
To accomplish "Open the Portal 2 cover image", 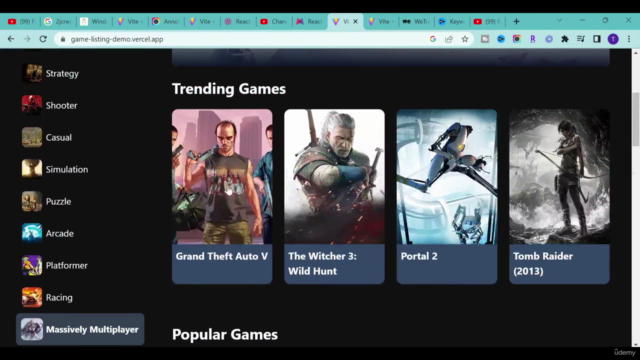I will point(447,176).
